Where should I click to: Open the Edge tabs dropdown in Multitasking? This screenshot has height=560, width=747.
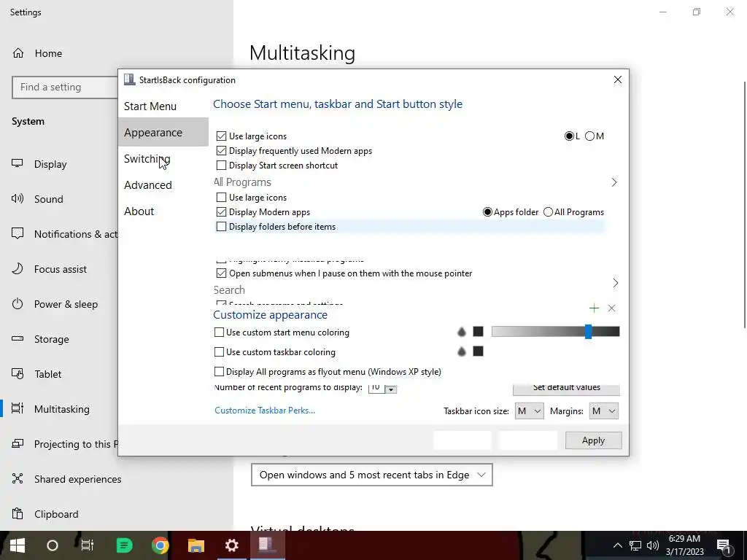371,475
